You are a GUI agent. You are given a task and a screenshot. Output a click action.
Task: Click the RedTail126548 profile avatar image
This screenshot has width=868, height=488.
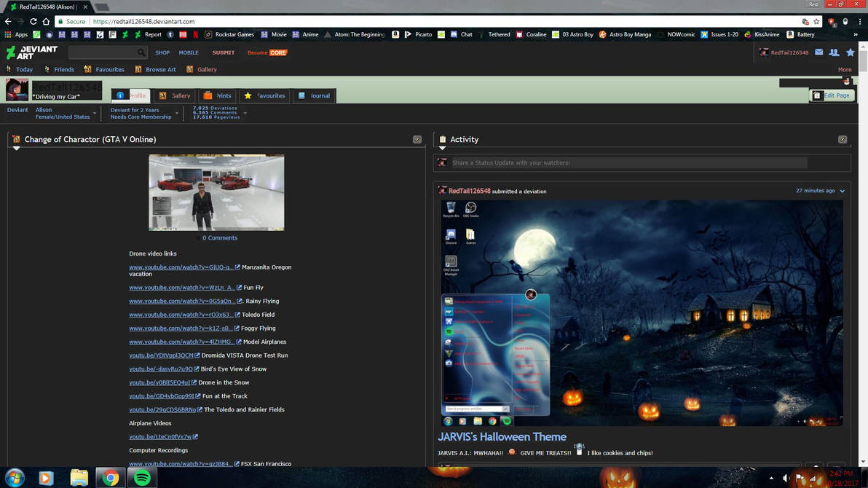17,90
